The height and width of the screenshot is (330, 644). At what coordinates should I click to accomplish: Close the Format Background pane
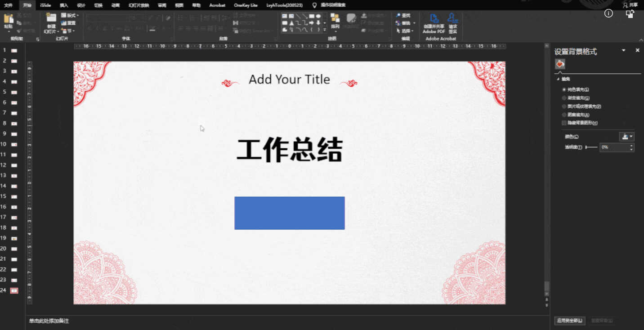click(637, 50)
